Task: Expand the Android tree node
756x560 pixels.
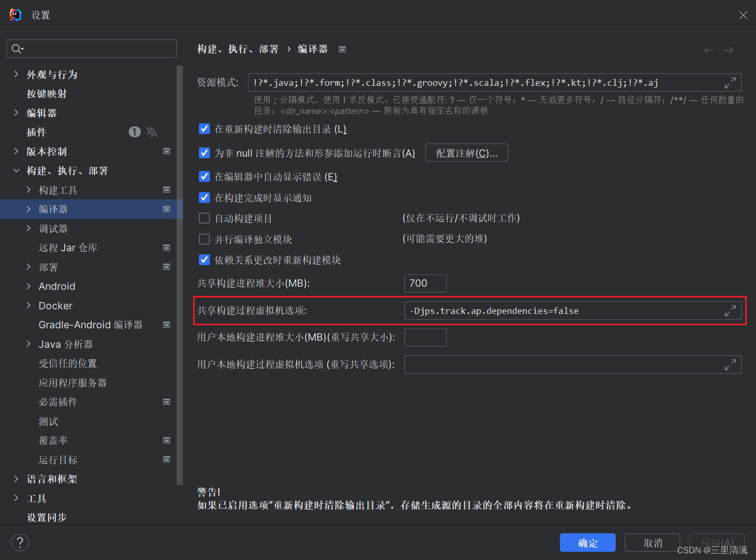Action: (29, 286)
